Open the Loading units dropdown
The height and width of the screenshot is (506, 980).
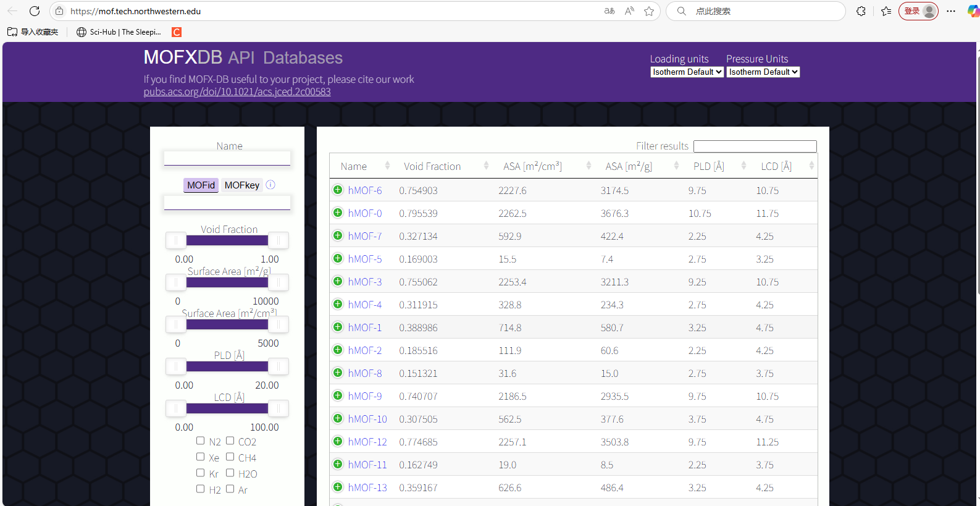click(x=687, y=72)
